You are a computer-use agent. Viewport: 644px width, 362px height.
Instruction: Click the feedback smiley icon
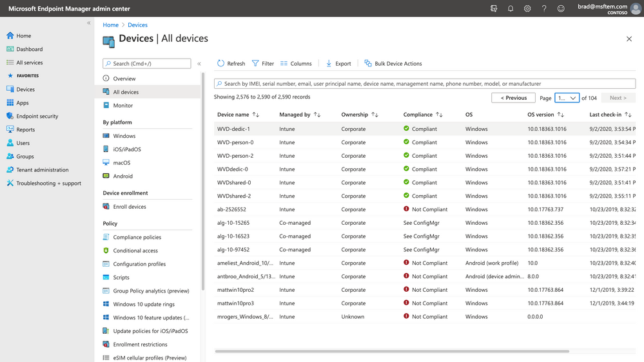[x=561, y=9]
